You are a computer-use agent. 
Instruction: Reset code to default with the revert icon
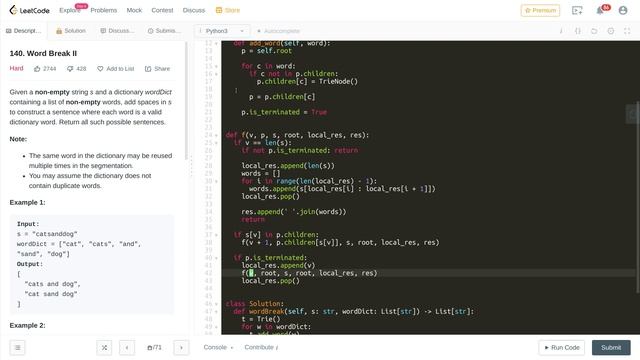[x=594, y=31]
